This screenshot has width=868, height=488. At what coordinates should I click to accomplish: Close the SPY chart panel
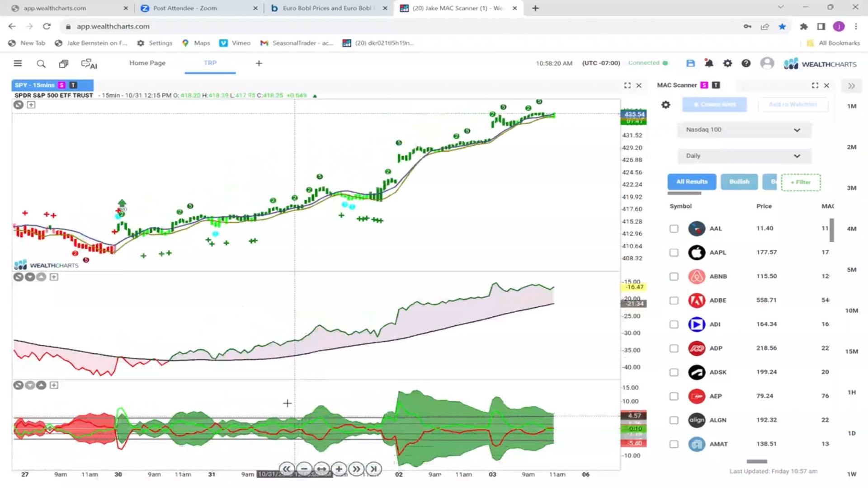(639, 85)
